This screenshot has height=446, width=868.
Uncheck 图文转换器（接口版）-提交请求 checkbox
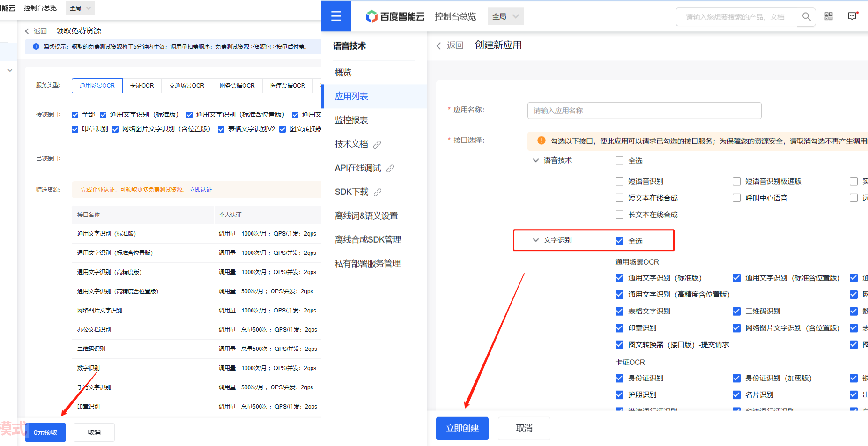(619, 345)
